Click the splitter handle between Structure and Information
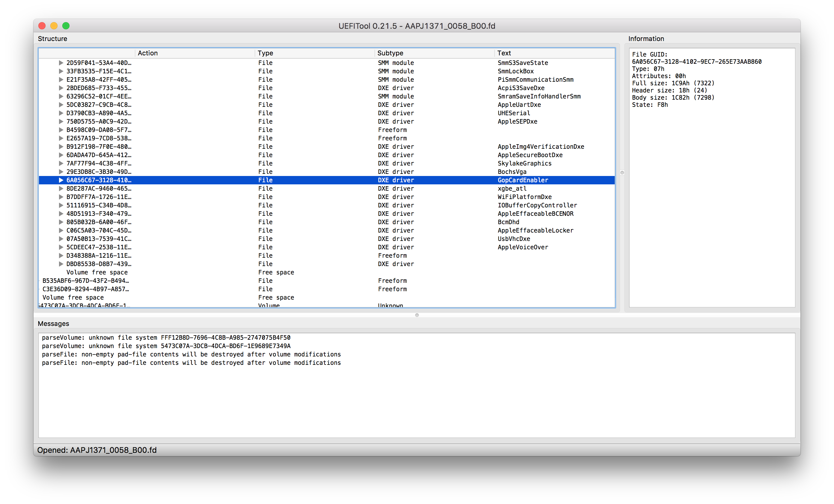834x504 pixels. click(x=622, y=173)
